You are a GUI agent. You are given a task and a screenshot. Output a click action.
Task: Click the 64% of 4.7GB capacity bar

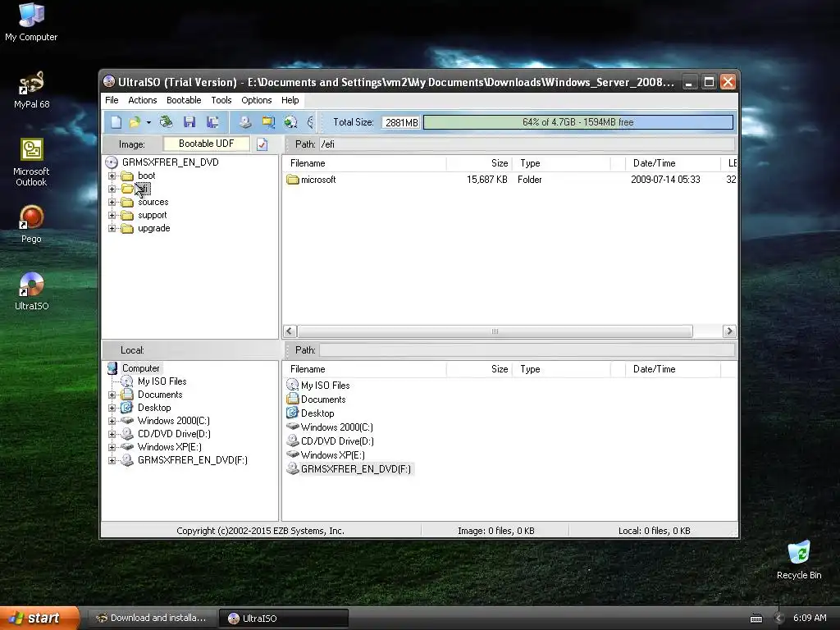pyautogui.click(x=578, y=122)
